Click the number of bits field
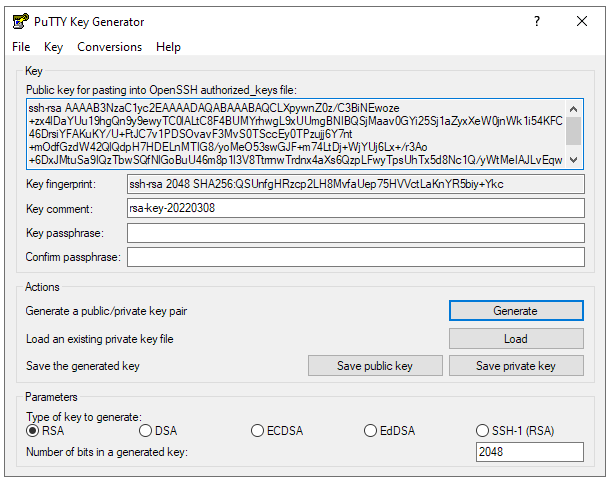This screenshot has width=610, height=482. (x=529, y=452)
